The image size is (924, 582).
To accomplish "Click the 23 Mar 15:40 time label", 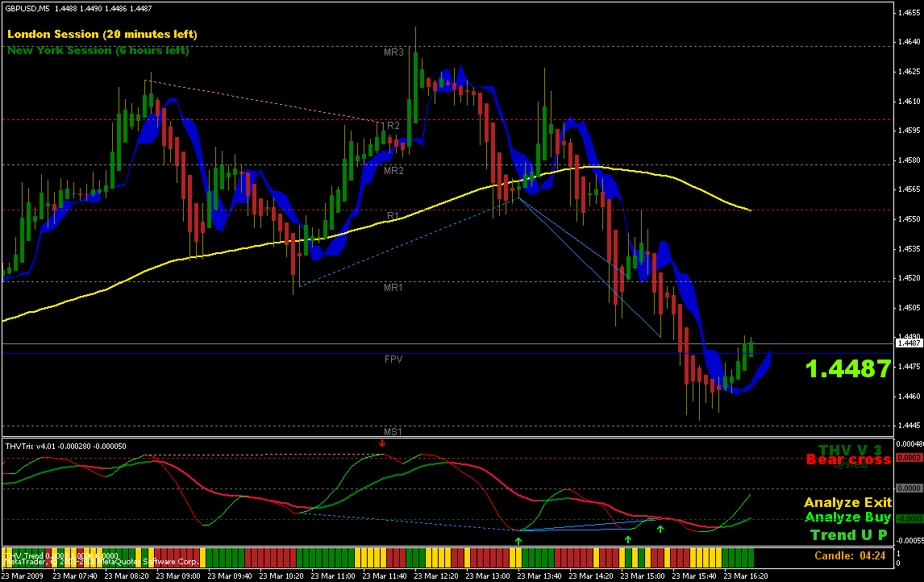I will [x=693, y=576].
